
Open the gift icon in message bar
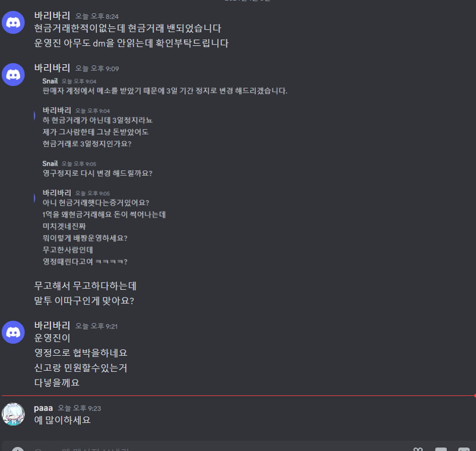click(418, 449)
